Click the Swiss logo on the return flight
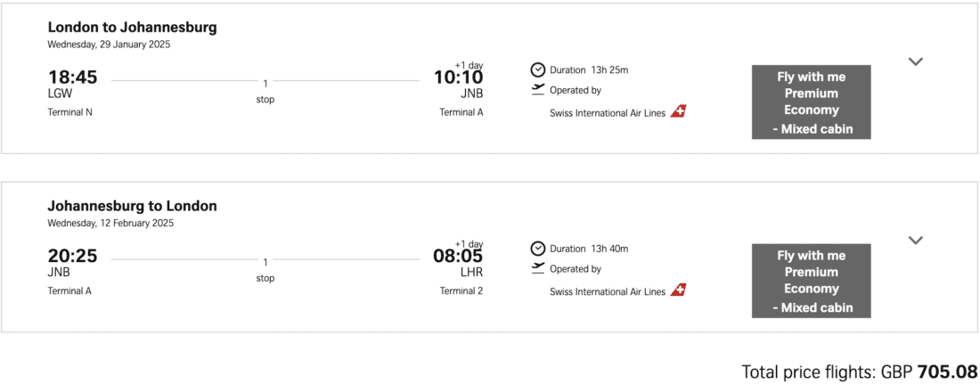 pos(679,290)
